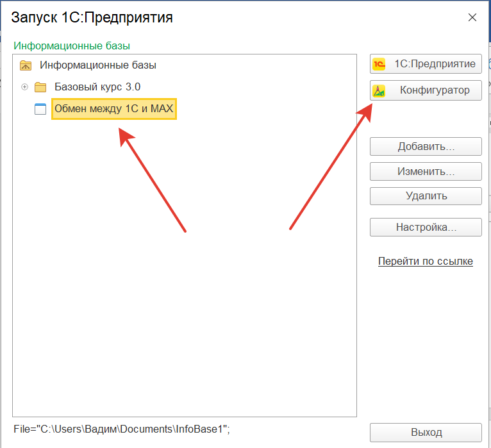Click the File path text at bottom
The width and height of the screenshot is (491, 448).
[x=122, y=429]
